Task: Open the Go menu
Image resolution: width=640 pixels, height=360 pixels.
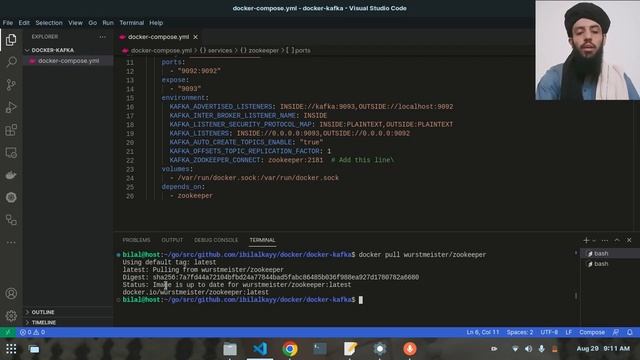Action: coord(93,23)
